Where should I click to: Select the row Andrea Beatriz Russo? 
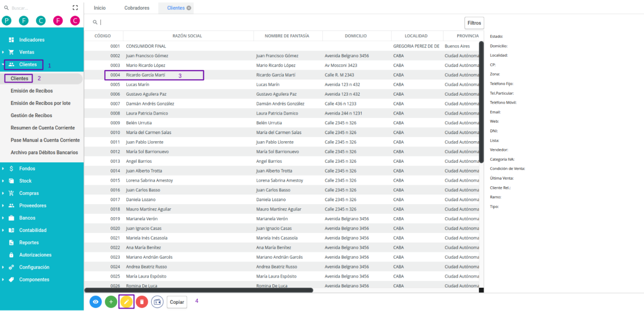pyautogui.click(x=281, y=267)
